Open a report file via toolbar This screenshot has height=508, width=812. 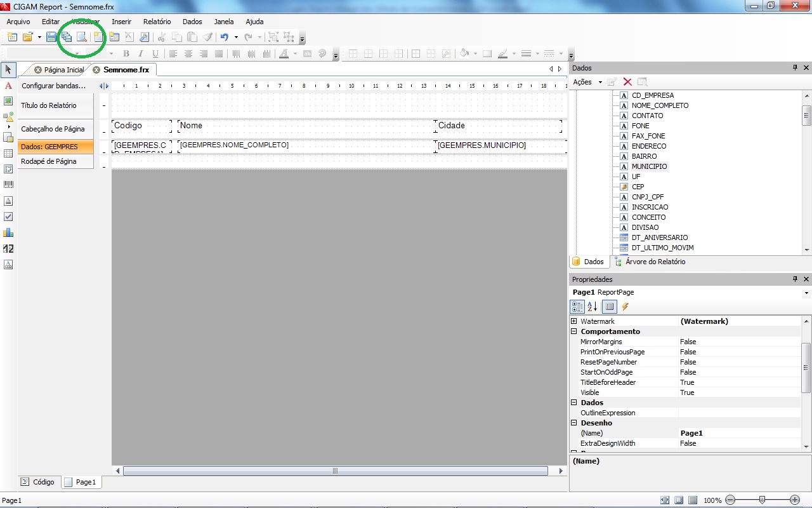(28, 37)
